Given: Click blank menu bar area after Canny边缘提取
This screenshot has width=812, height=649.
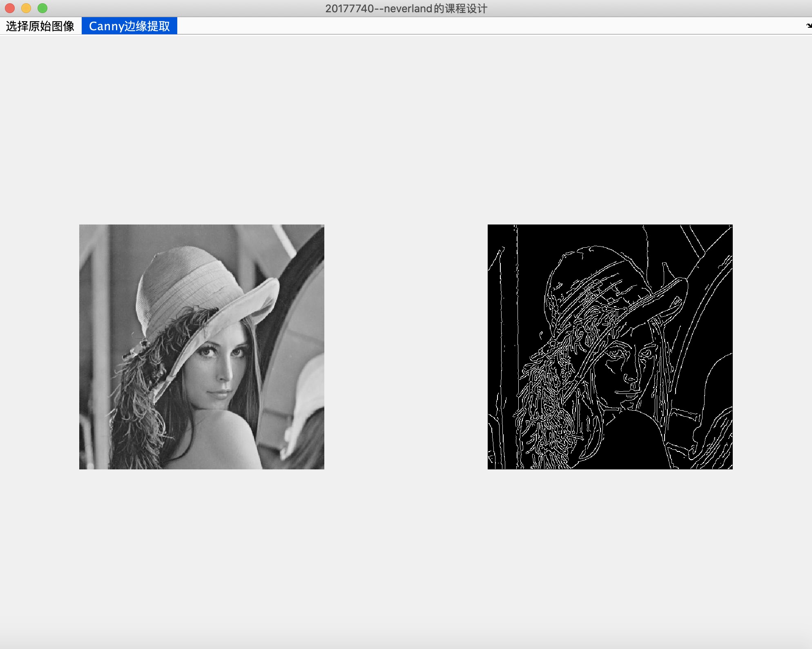Looking at the screenshot, I should point(449,26).
